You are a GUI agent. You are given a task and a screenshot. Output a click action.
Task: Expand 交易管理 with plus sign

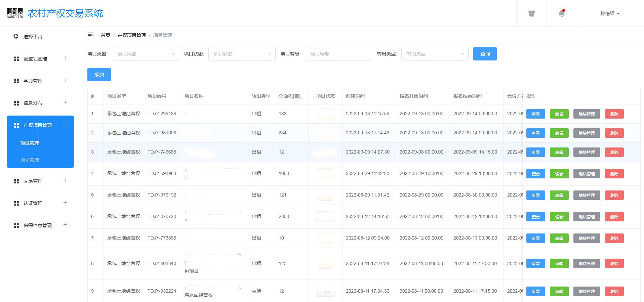click(65, 180)
